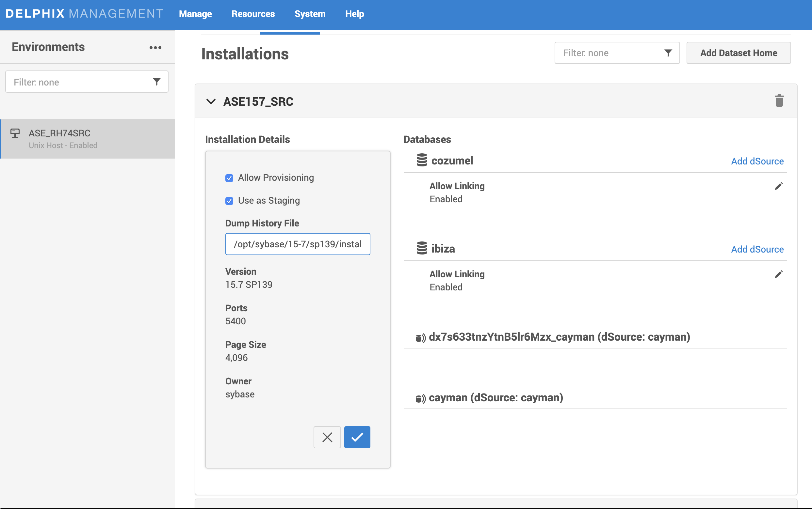Screen dimensions: 812x509
Task: Open the Environments three-dot actions menu
Action: 155,47
